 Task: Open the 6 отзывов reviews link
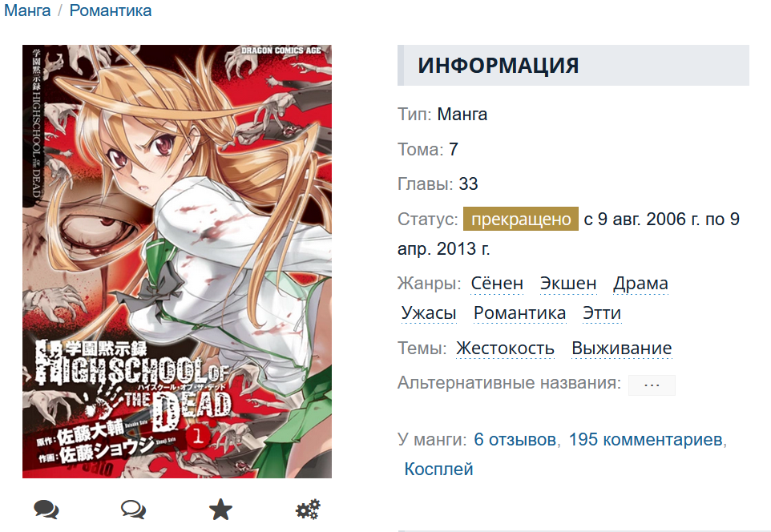pyautogui.click(x=515, y=440)
